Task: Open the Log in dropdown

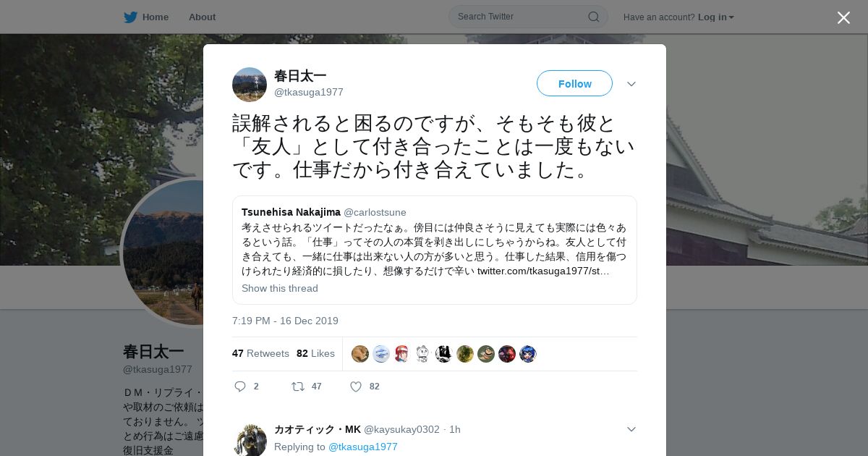Action: point(716,17)
